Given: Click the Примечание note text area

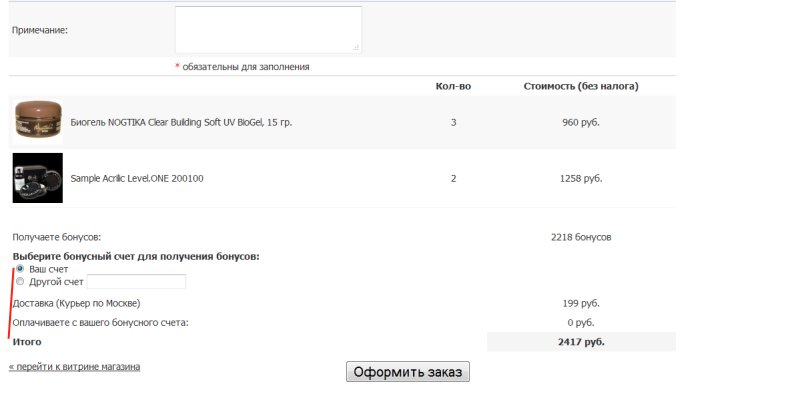Looking at the screenshot, I should 268,30.
